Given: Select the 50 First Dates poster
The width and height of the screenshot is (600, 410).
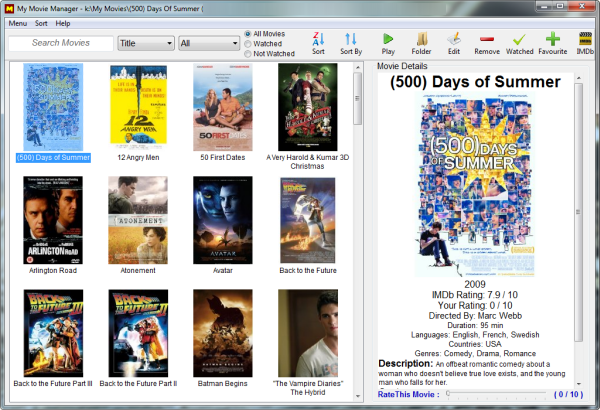Looking at the screenshot, I should point(223,107).
